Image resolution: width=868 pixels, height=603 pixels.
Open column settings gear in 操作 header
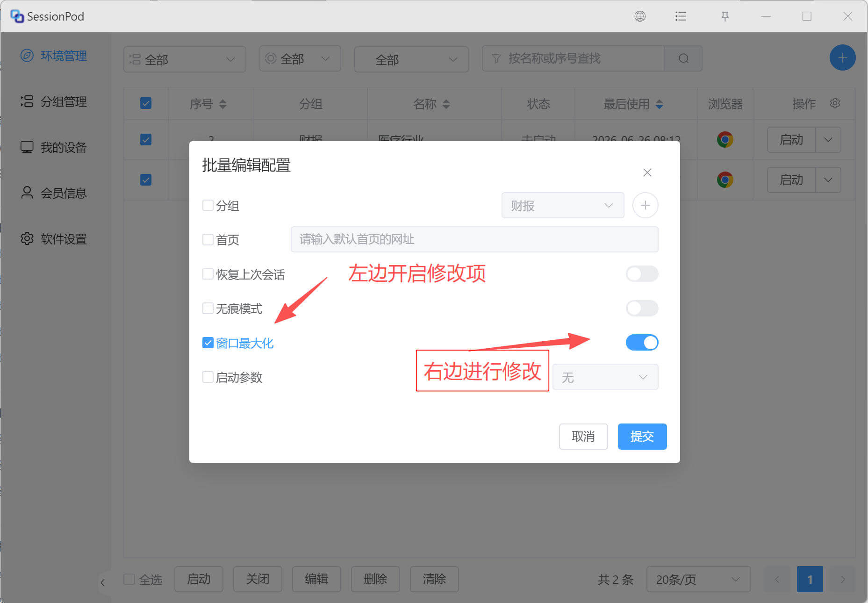[x=835, y=103]
